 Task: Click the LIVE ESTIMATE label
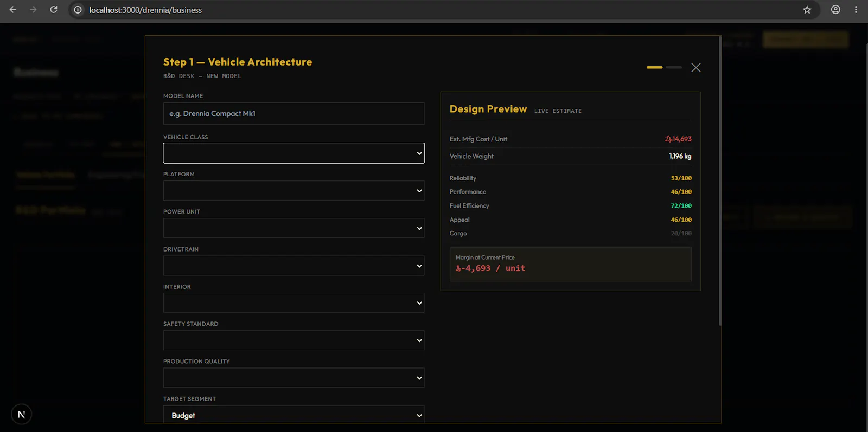(x=558, y=111)
